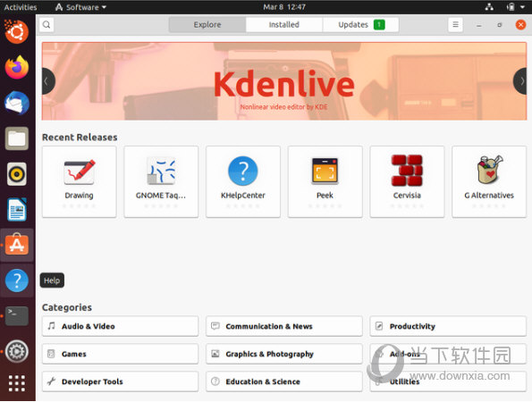Screen dimensions: 532x402
Task: Browse the Productivity category
Action: 448,326
